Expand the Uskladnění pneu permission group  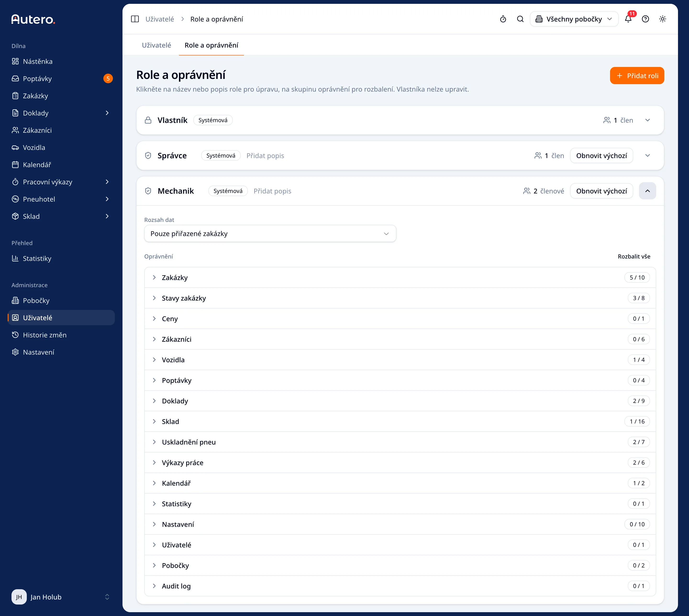400,442
